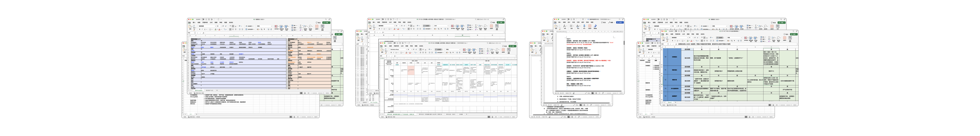Click 共享 button in EYI ICA 观察记录 front window
The height and width of the screenshot is (136, 980).
pyautogui.click(x=512, y=46)
